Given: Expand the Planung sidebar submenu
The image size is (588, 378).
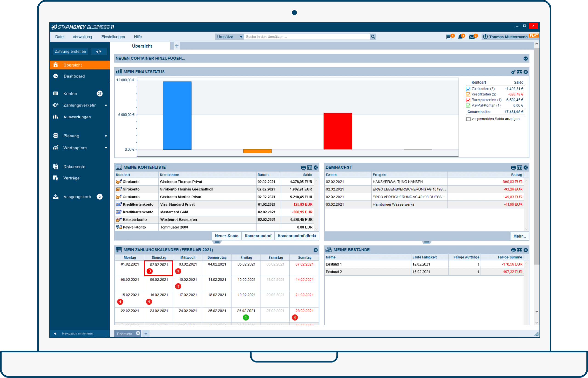Looking at the screenshot, I should point(106,136).
